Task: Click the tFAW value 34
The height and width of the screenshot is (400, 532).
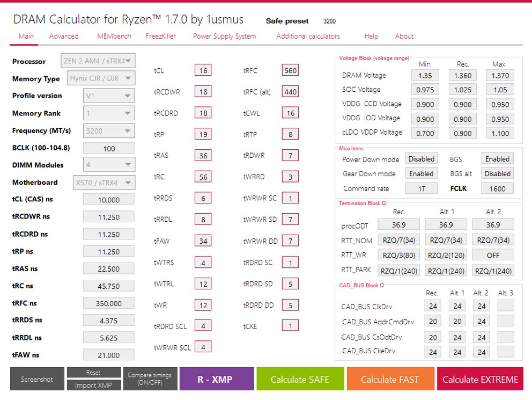Action: [x=203, y=241]
